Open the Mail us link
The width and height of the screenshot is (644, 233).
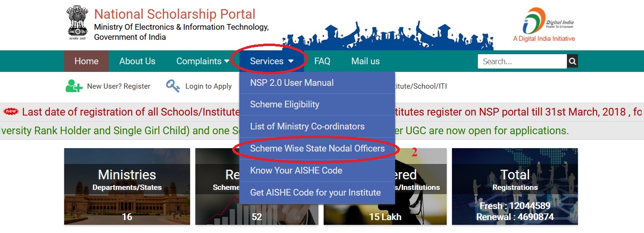[365, 61]
